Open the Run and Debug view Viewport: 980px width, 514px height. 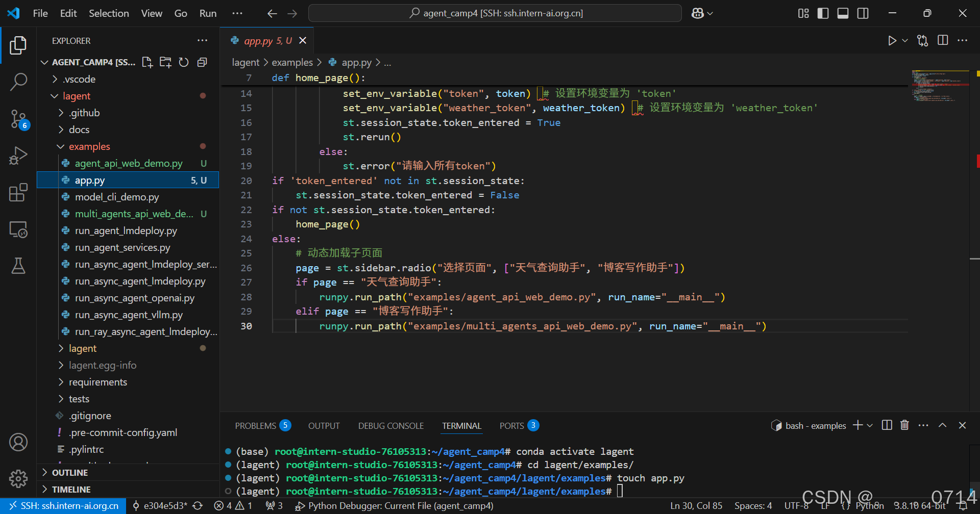18,156
